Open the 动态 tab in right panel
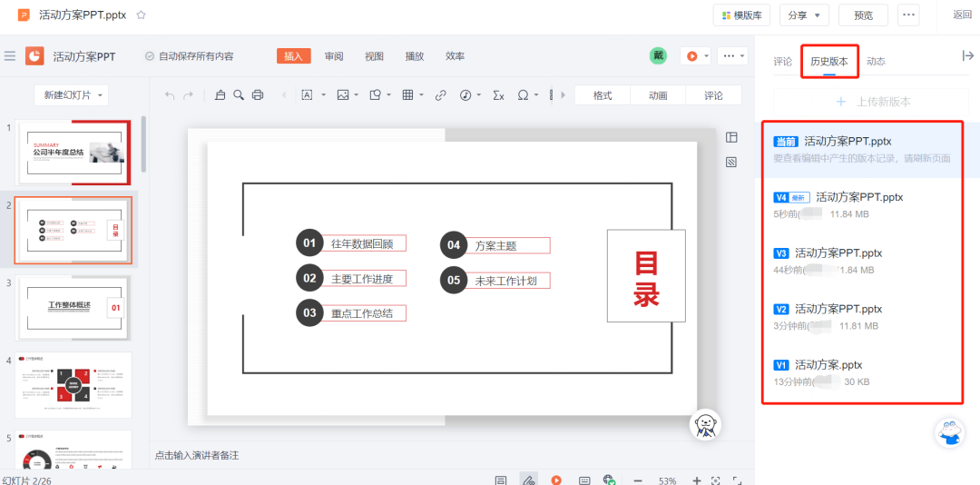Viewport: 980px width, 485px height. click(876, 62)
